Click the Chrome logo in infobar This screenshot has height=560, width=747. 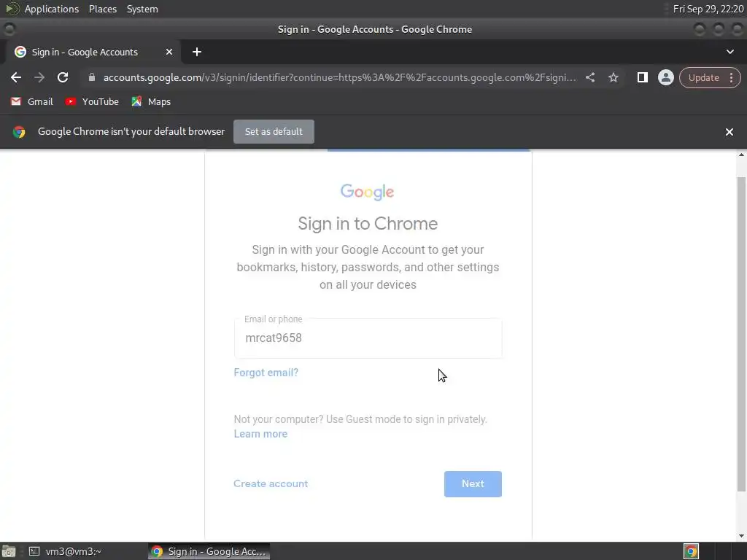click(19, 132)
